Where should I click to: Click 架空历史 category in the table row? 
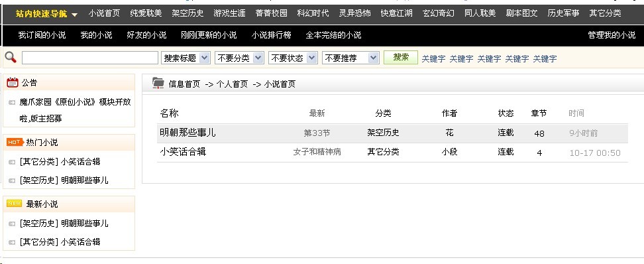[383, 133]
